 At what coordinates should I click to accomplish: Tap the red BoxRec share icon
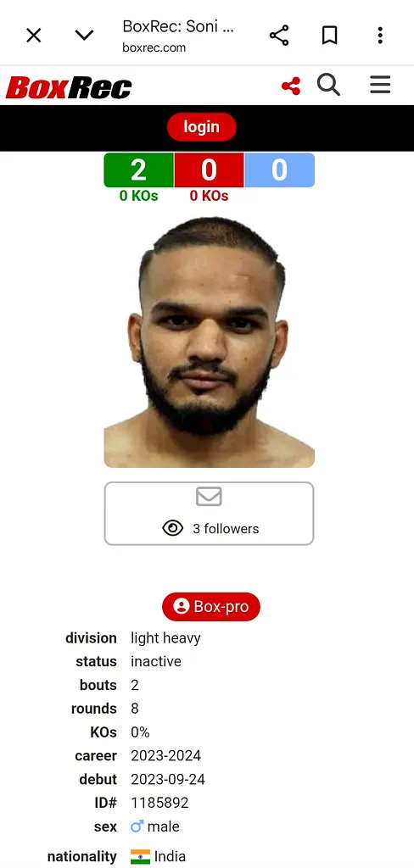tap(291, 86)
